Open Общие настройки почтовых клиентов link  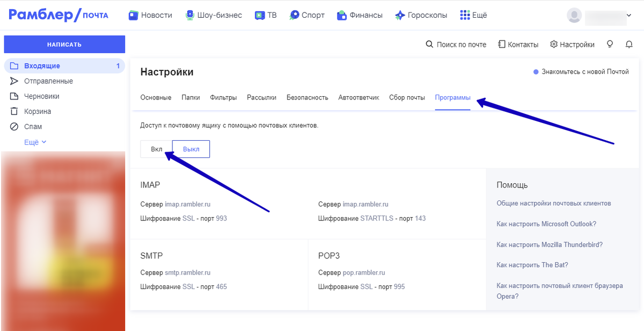click(x=554, y=204)
